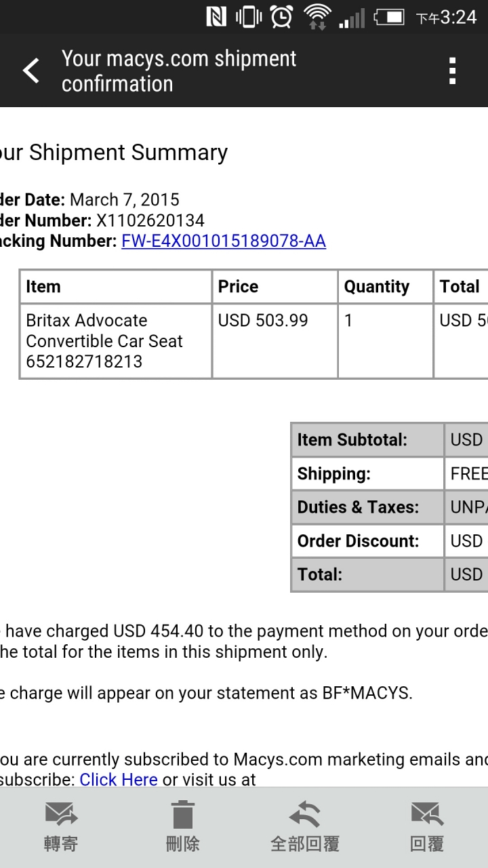
Task: Tap the vibrate mode status icon
Action: (249, 17)
